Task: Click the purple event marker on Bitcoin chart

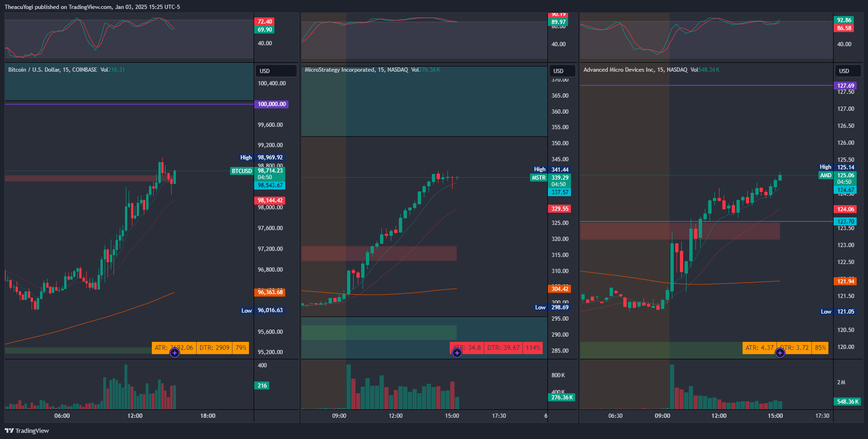Action: [174, 353]
